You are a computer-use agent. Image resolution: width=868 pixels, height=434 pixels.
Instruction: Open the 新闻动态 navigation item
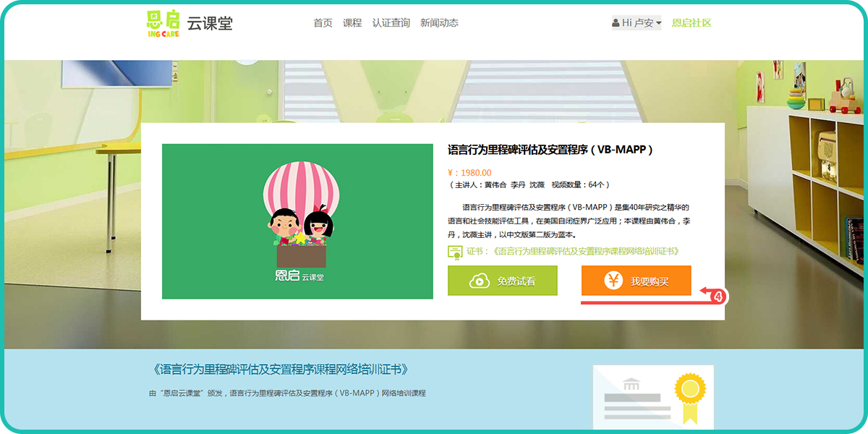(439, 23)
